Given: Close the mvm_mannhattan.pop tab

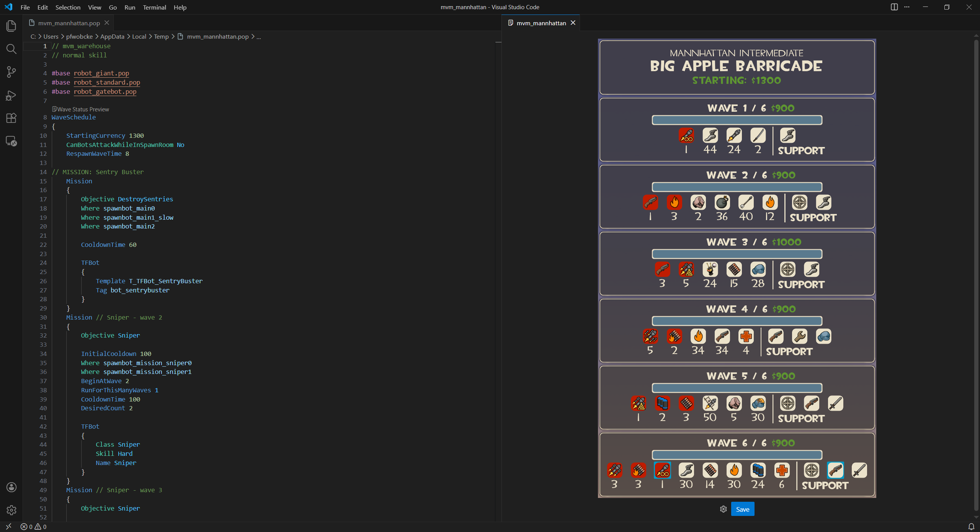Looking at the screenshot, I should [x=107, y=23].
